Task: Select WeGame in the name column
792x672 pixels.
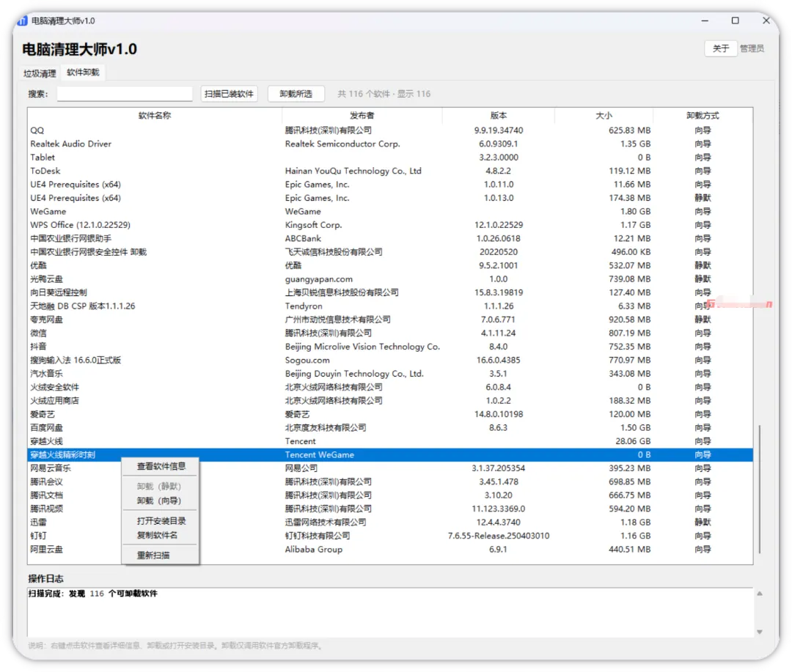Action: pyautogui.click(x=48, y=212)
